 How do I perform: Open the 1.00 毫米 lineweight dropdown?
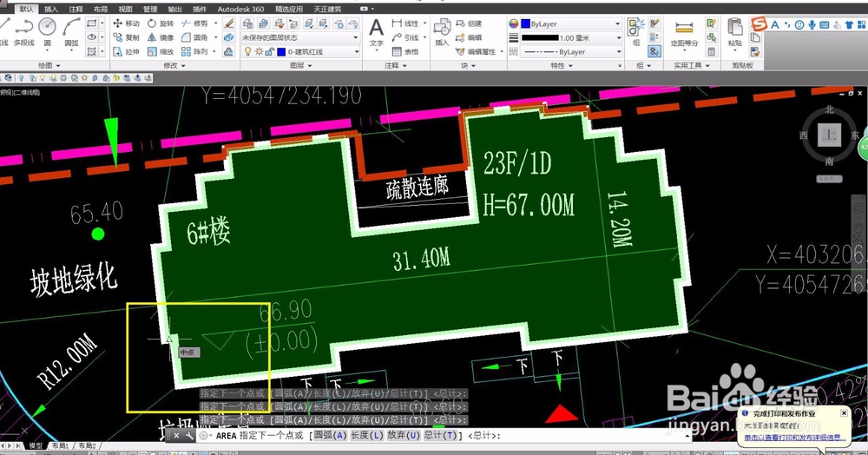pos(571,37)
